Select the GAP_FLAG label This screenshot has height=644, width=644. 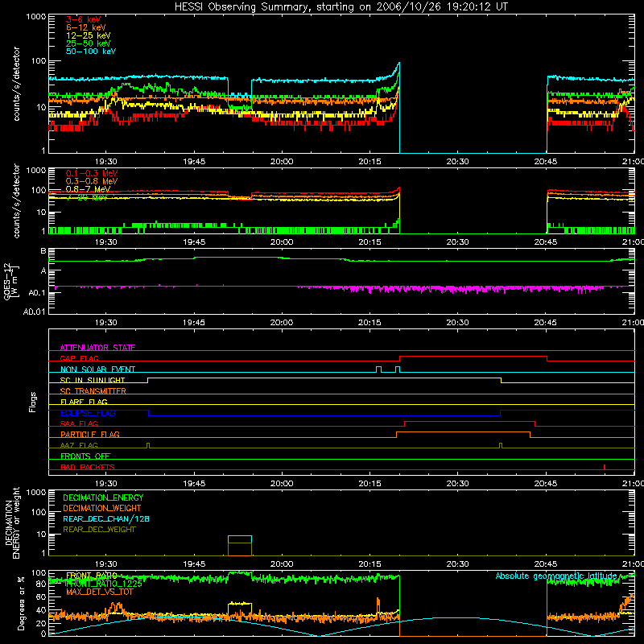[79, 358]
